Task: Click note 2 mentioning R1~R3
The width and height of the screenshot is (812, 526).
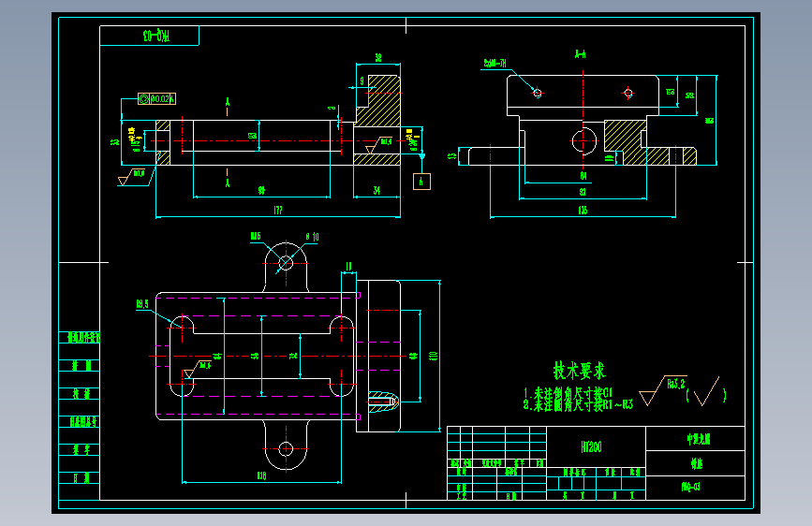Action: click(578, 404)
